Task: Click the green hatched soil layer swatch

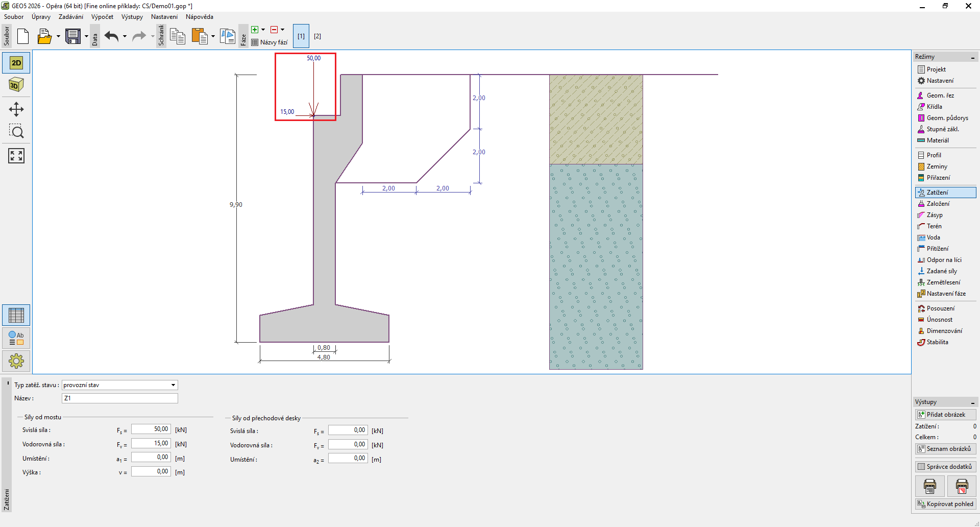Action: [x=596, y=119]
